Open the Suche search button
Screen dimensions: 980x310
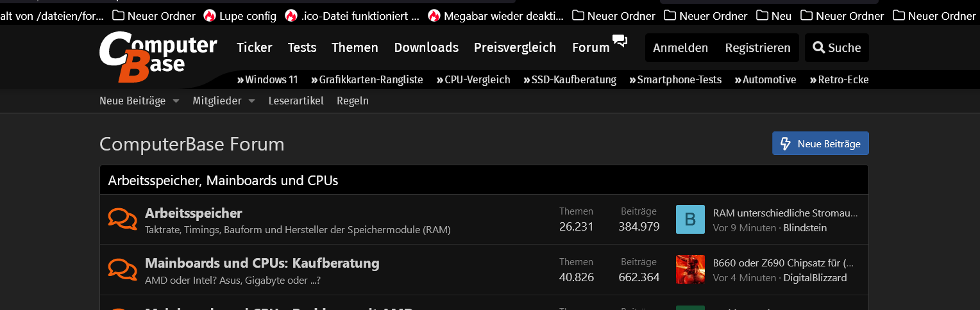point(836,47)
